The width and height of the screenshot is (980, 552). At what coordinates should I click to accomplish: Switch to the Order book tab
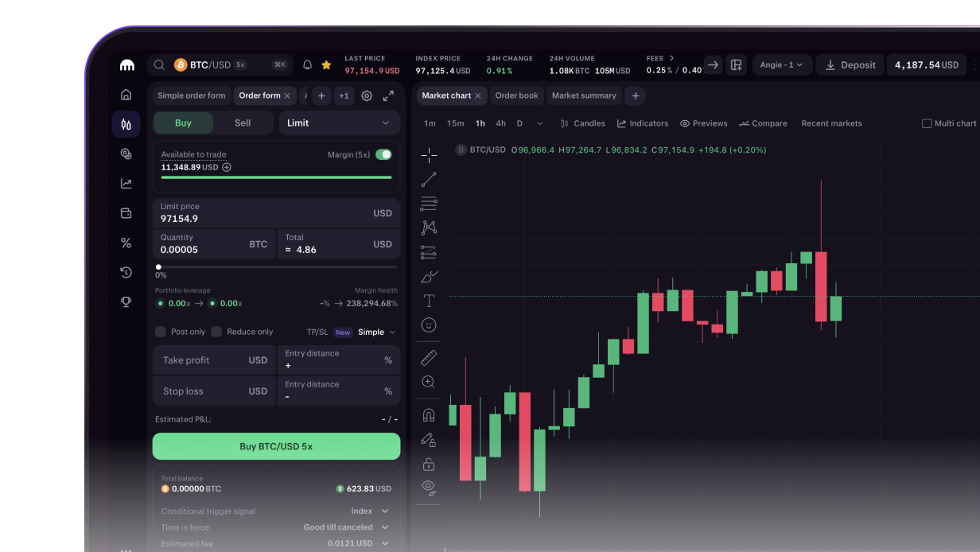click(517, 95)
